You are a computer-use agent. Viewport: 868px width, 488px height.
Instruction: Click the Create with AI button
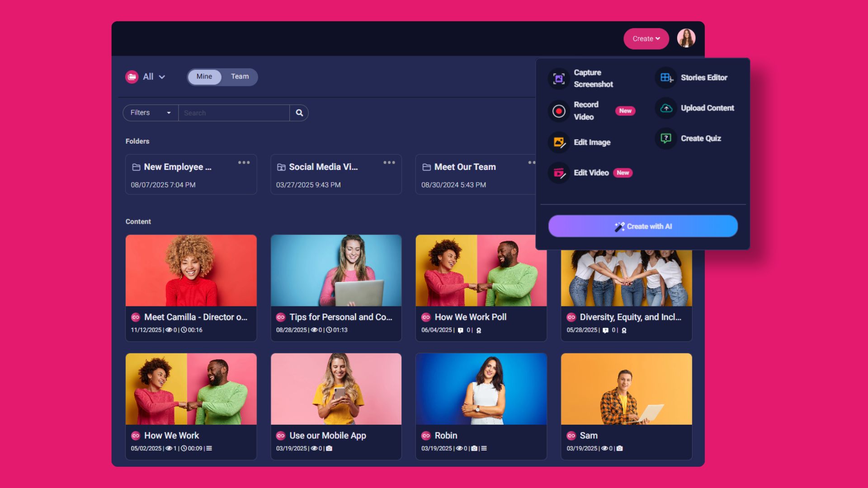tap(643, 226)
